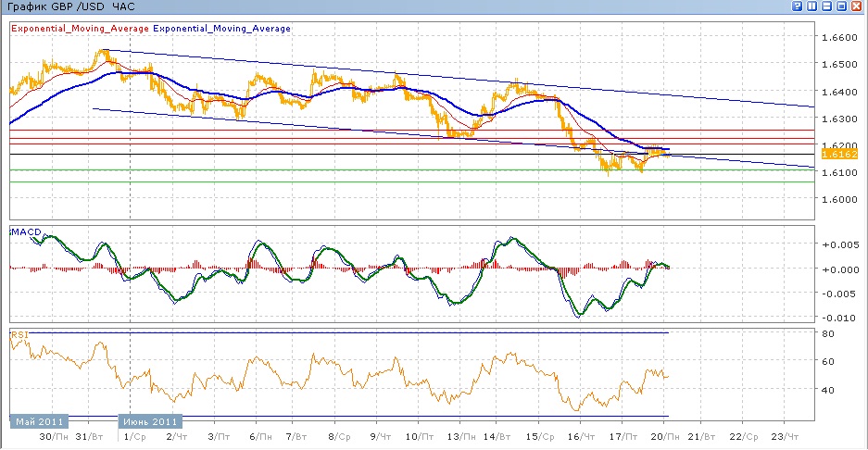Select the 'Июнь 2011' month marker
The height and width of the screenshot is (450, 868).
(150, 422)
